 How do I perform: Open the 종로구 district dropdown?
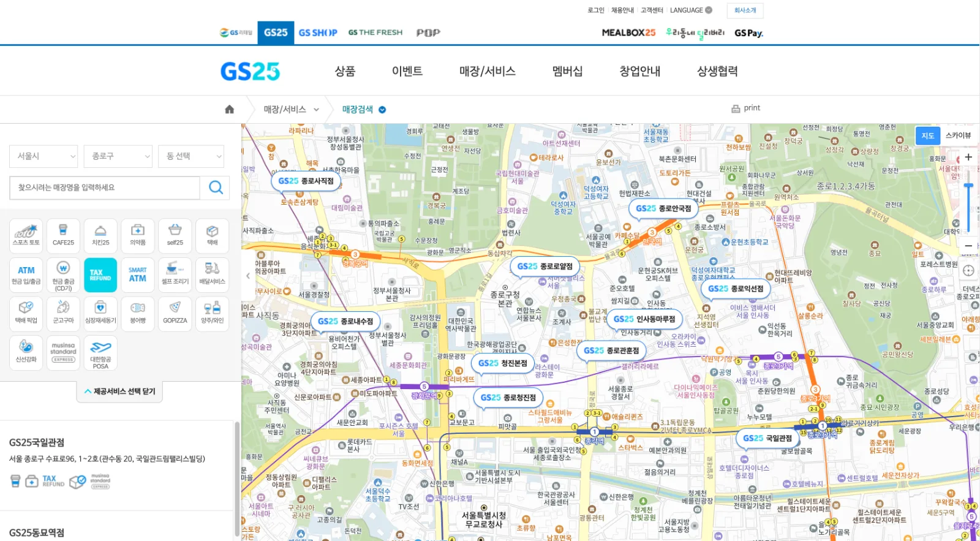pos(118,156)
